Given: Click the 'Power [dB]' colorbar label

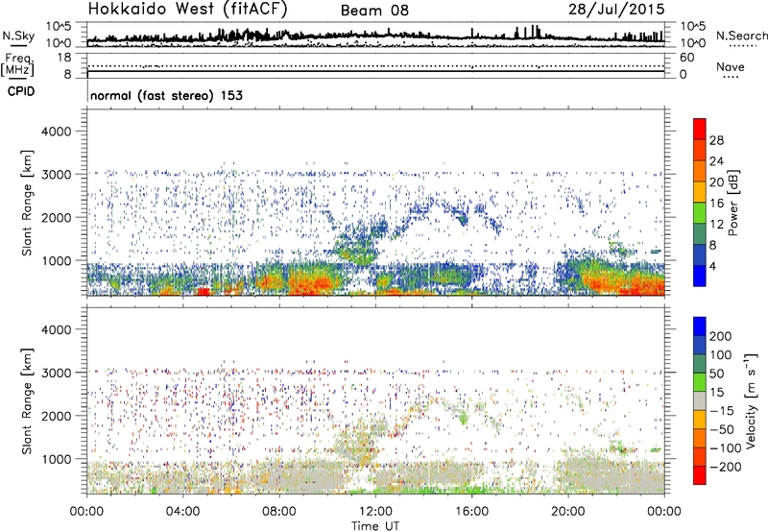Looking at the screenshot, I should [733, 203].
